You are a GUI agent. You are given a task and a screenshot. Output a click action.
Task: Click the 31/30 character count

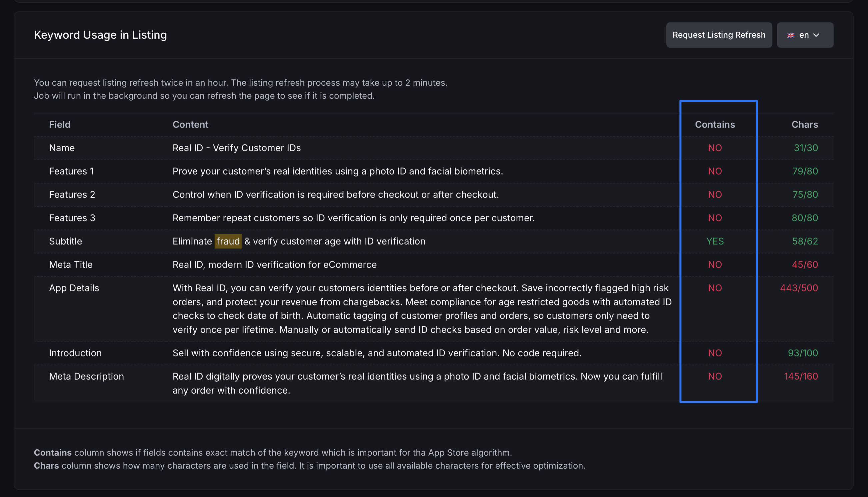pyautogui.click(x=806, y=148)
